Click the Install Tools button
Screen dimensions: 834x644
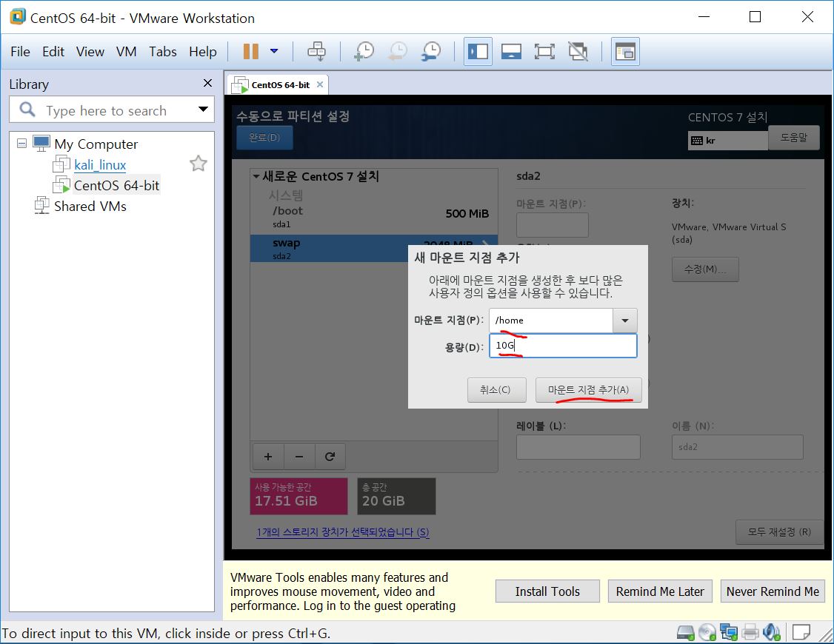coord(547,591)
